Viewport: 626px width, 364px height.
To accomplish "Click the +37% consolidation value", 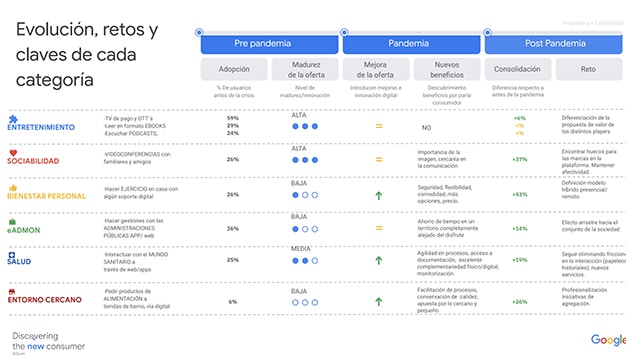I will coord(520,159).
